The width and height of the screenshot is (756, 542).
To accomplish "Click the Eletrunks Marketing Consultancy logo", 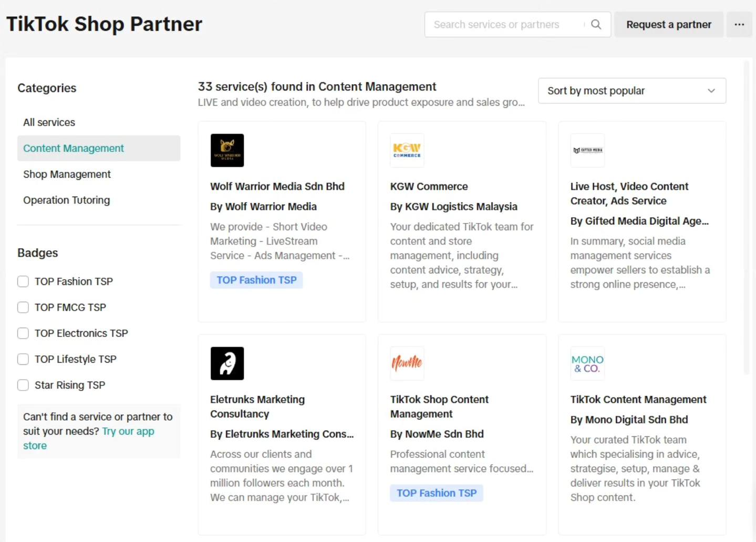I will click(227, 363).
